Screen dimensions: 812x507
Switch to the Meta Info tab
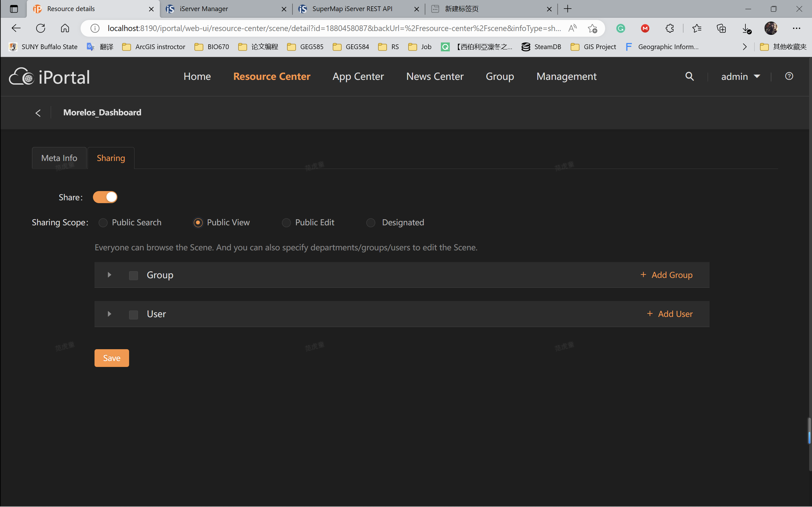pyautogui.click(x=59, y=158)
